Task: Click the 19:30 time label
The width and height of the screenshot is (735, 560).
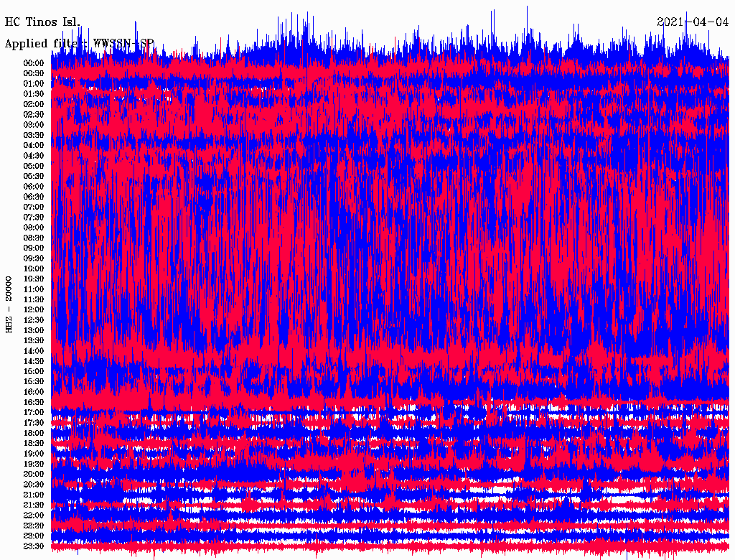Action: 34,465
